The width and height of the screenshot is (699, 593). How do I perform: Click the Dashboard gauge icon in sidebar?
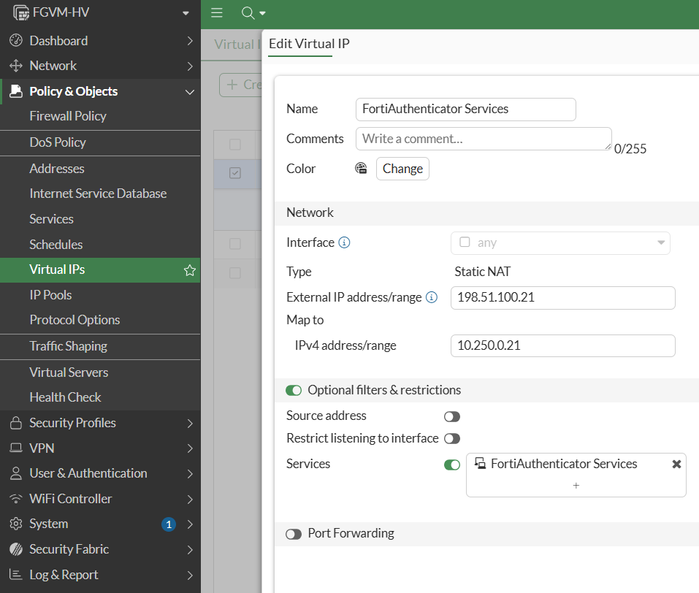(x=15, y=41)
